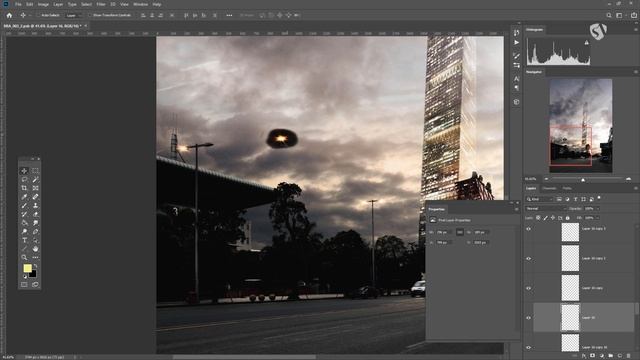
Task: Click the trash icon to delete layer
Action: coord(629,356)
